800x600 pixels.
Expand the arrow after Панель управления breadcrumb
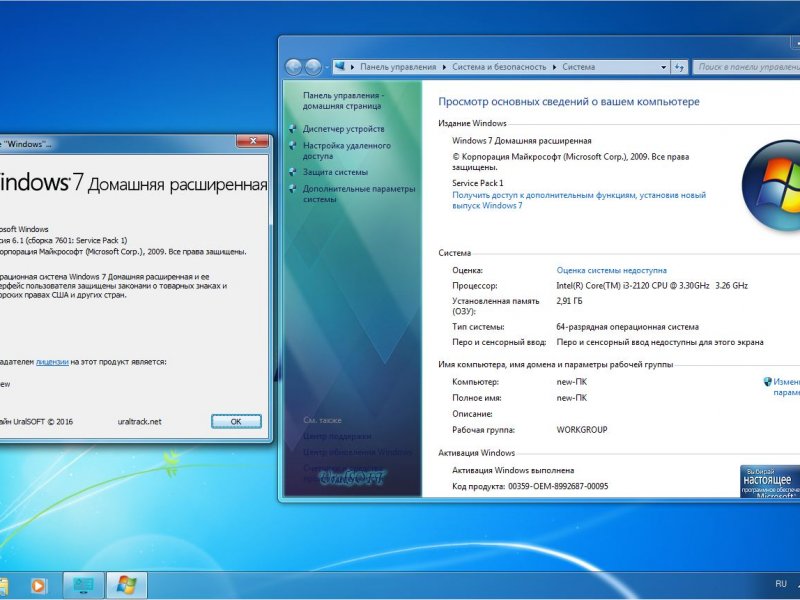point(444,67)
